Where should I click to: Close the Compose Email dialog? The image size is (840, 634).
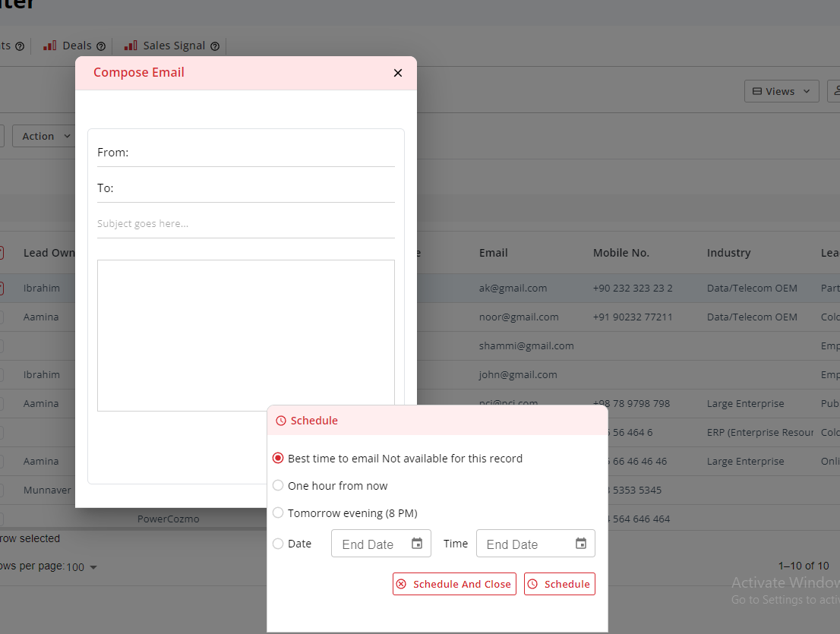pos(398,73)
